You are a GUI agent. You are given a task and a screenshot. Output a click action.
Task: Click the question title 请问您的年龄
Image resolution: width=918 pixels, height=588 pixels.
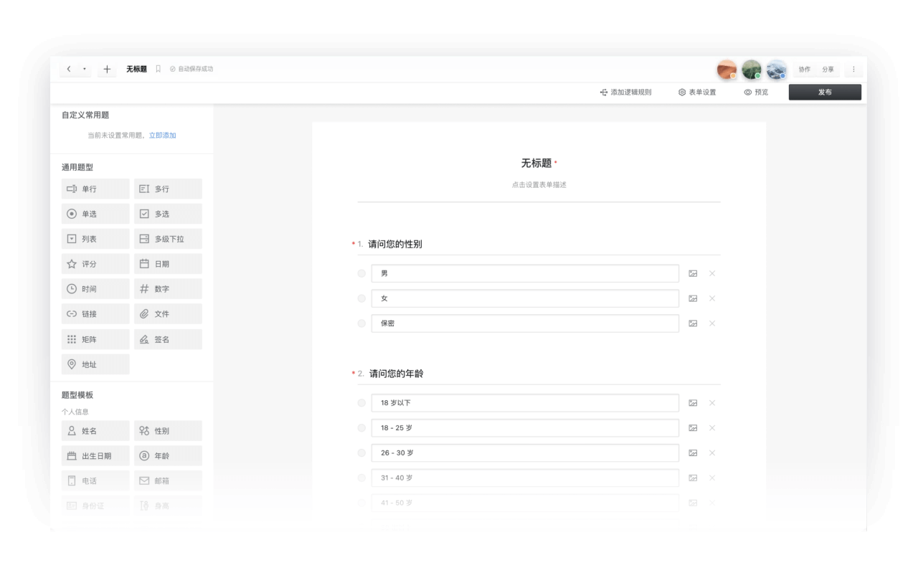coord(397,374)
